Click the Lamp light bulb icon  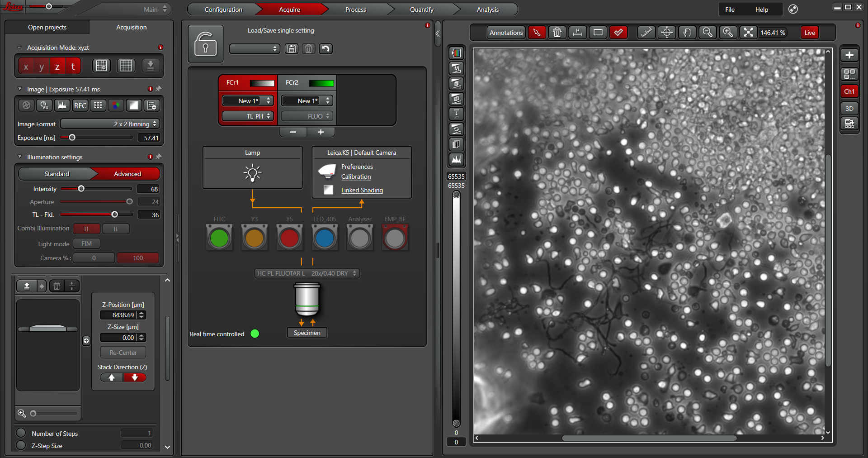click(252, 173)
